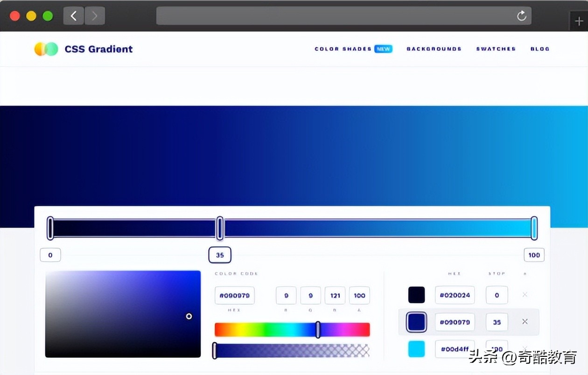Image resolution: width=588 pixels, height=375 pixels.
Task: Select the #020024 color stop swatch
Action: point(416,294)
